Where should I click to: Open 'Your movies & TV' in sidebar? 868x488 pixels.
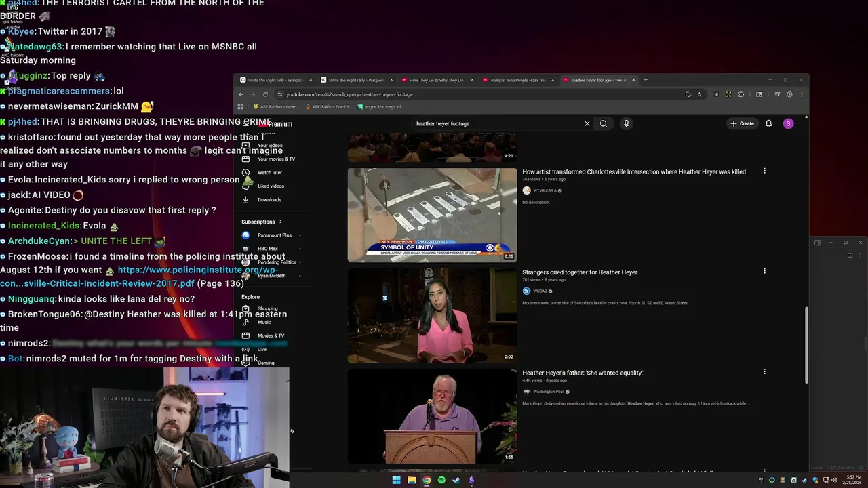[x=276, y=159]
